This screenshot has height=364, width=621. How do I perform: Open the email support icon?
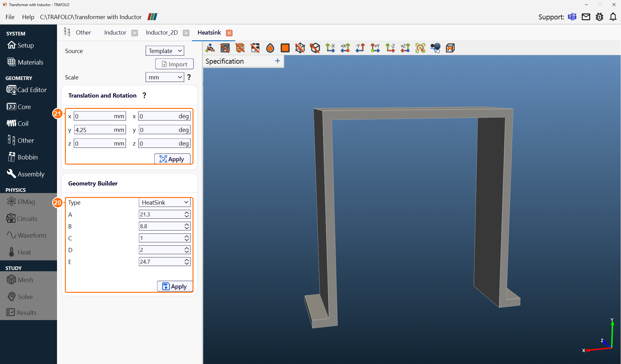point(586,17)
